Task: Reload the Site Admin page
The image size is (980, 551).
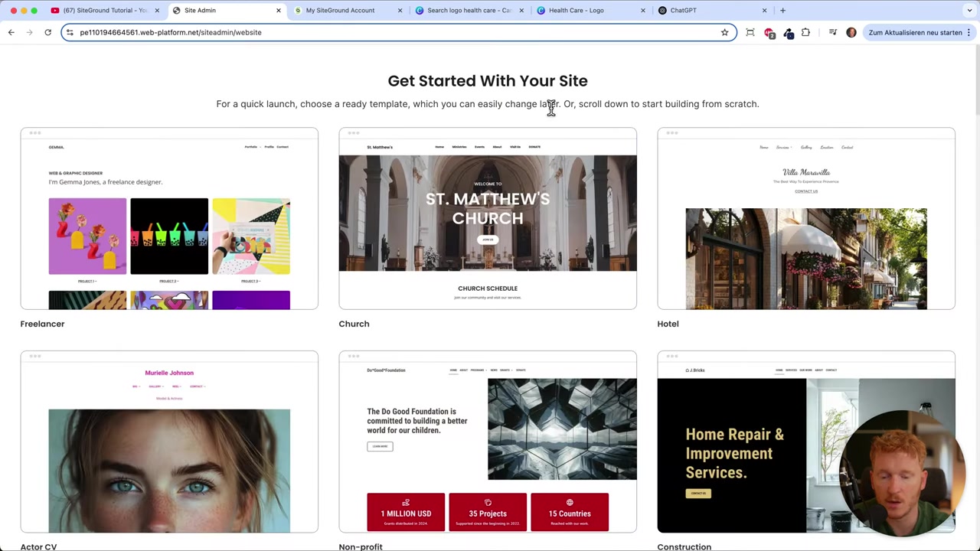Action: [x=47, y=32]
